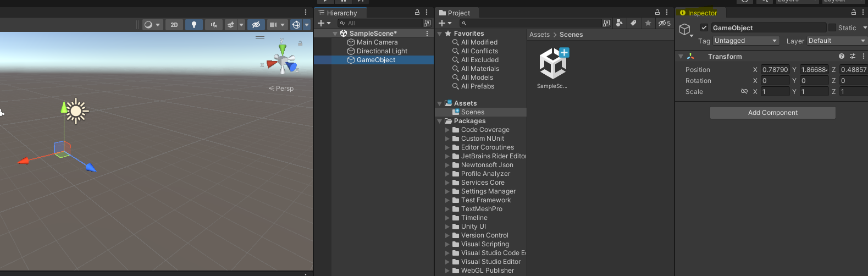
Task: Open Transform component help icon
Action: (x=842, y=56)
